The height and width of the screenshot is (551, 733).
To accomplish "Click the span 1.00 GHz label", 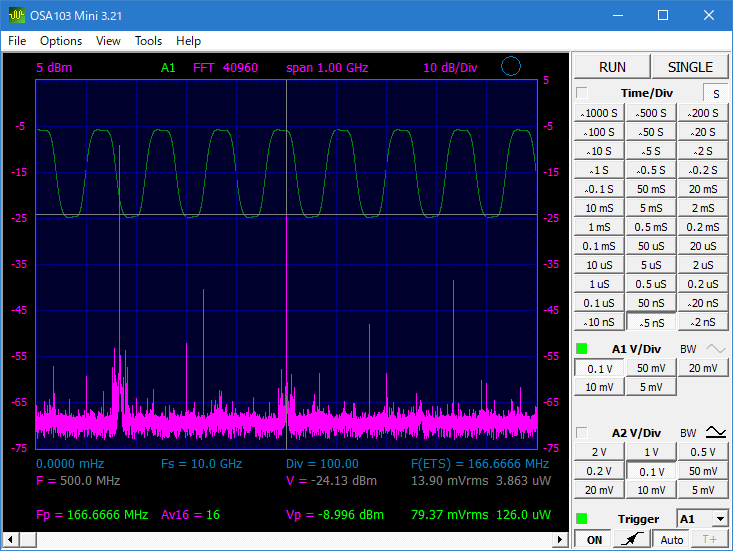I will tap(327, 68).
